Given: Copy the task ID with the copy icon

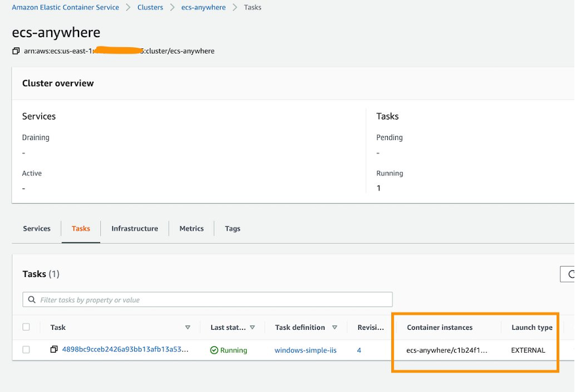Looking at the screenshot, I should point(56,350).
